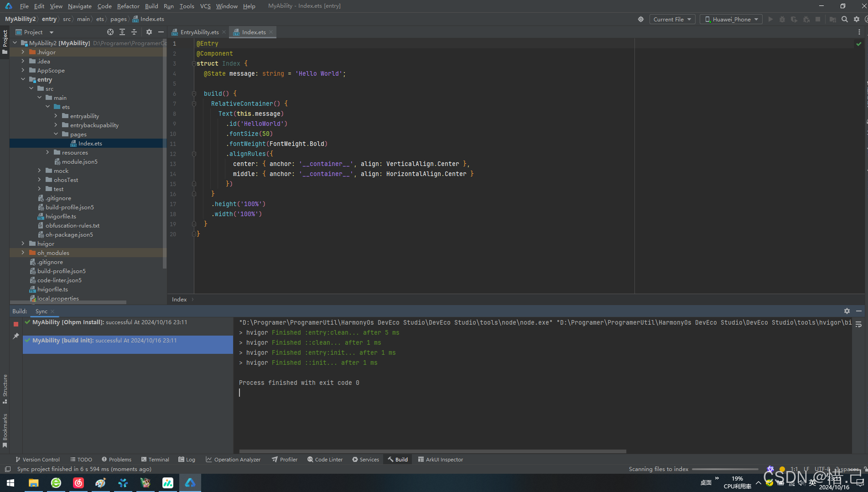Click the Stop square icon in the toolbar

818,19
